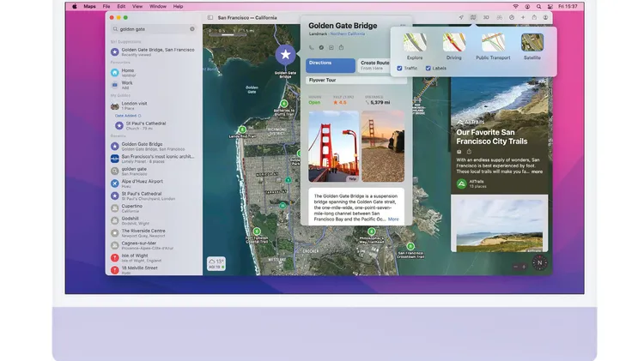This screenshot has width=644, height=361.
Task: Click the phone icon on the place card
Action: (x=311, y=47)
